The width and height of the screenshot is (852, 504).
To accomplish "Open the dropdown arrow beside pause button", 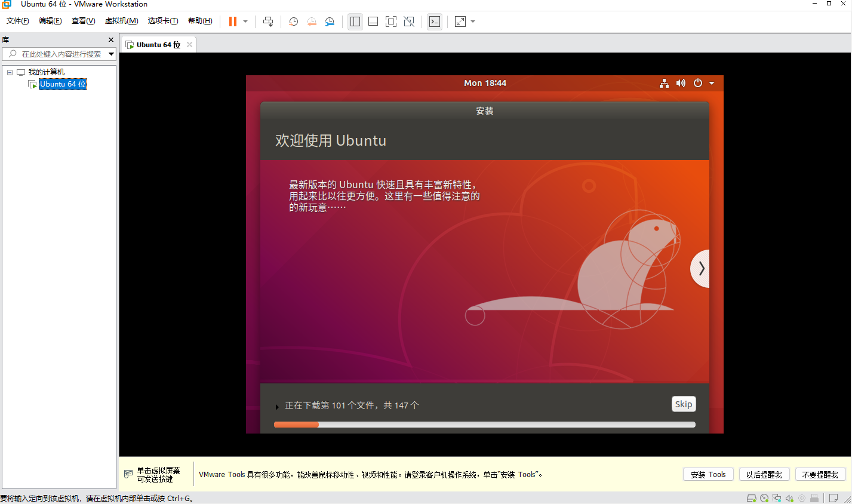I will coord(245,21).
